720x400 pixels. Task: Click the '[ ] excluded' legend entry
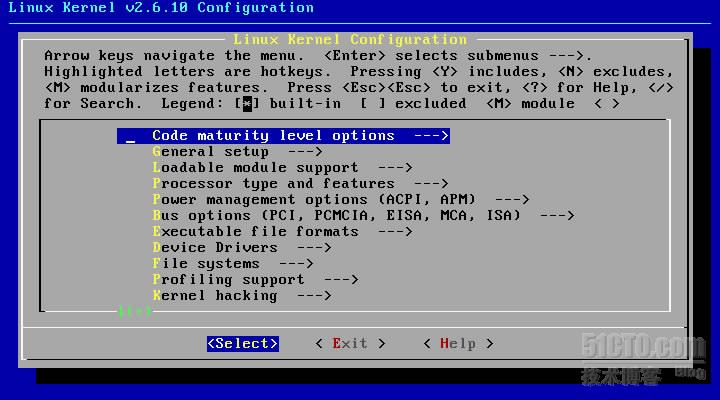413,104
